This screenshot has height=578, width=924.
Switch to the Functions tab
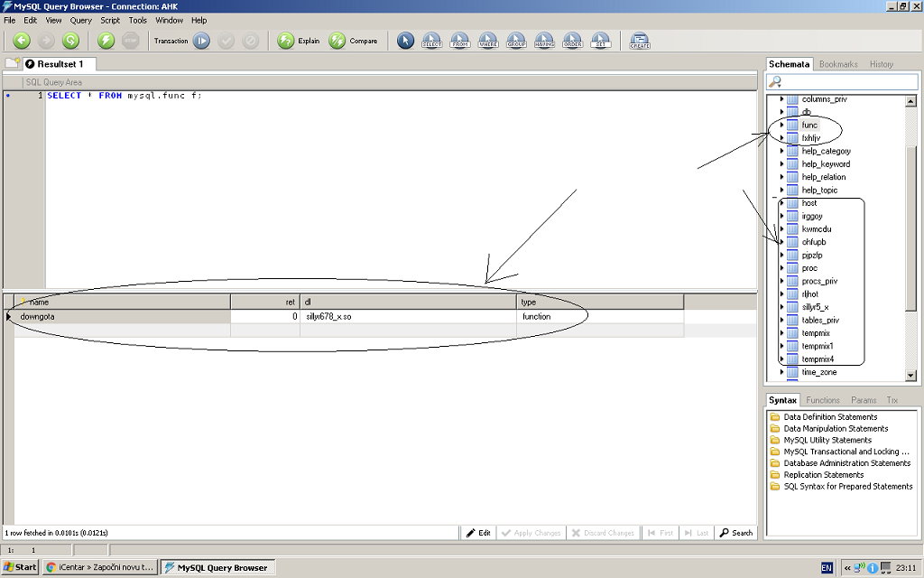click(822, 400)
